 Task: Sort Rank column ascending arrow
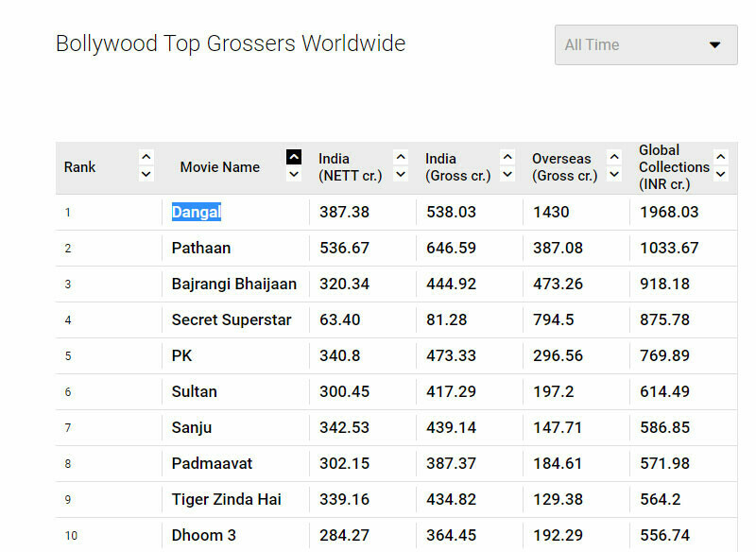(146, 157)
